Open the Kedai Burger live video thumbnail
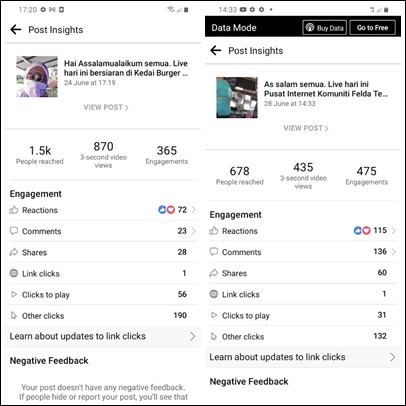The image size is (406, 406). click(37, 77)
